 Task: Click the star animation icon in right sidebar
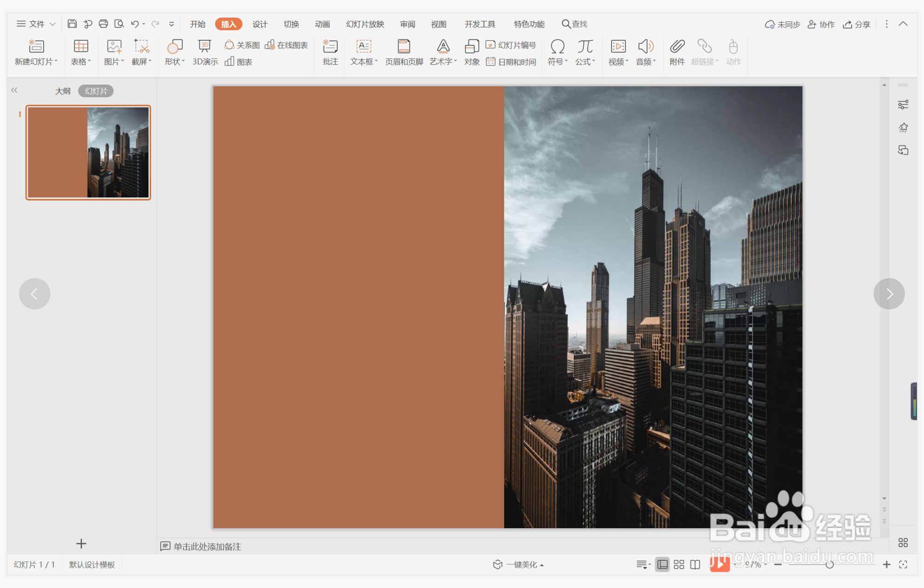coord(903,127)
